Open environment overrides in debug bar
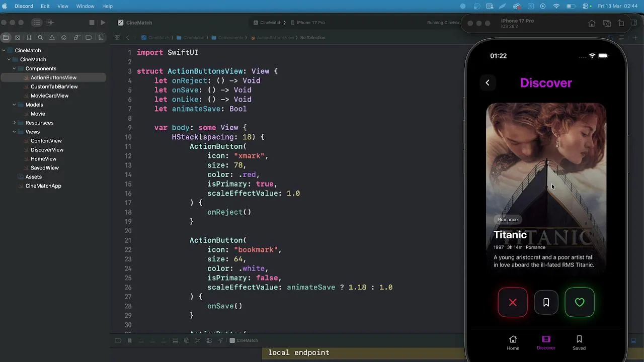Viewport: 644px width, 362px height. 209,340
